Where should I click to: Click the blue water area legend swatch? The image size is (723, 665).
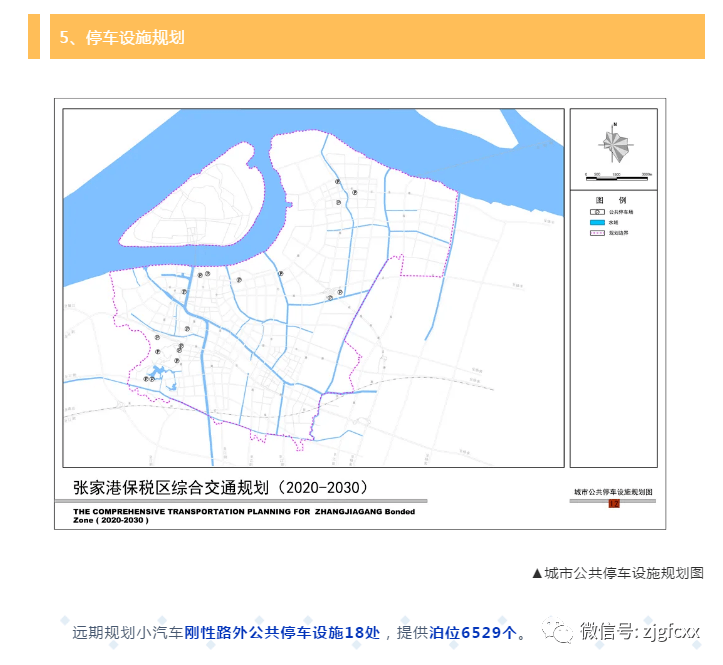pos(597,222)
